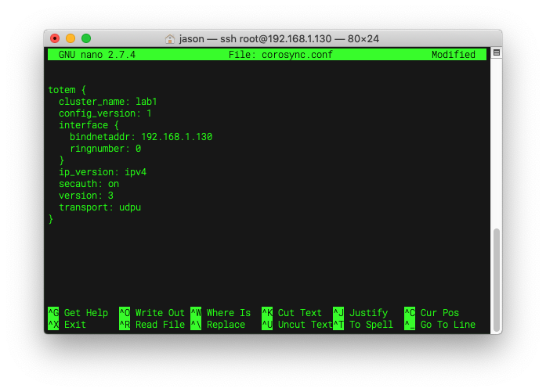The width and height of the screenshot is (546, 392).
Task: Click the closing brace of interface block
Action: 62,160
